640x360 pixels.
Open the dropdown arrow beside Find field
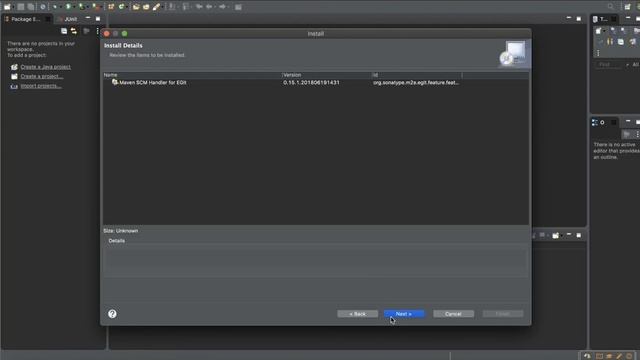(x=627, y=64)
